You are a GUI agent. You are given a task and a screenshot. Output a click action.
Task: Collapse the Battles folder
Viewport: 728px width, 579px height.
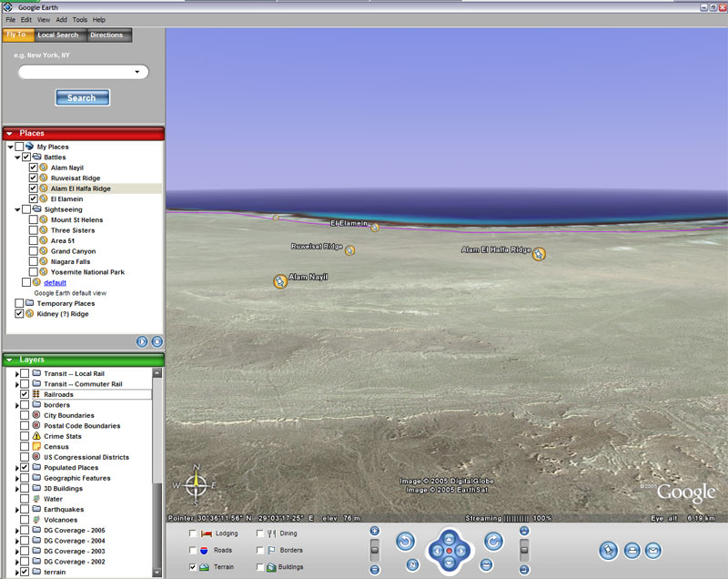click(x=17, y=157)
